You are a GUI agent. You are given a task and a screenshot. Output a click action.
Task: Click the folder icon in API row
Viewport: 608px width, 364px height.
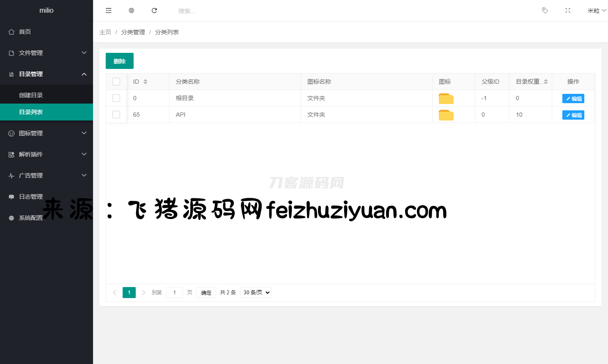point(446,115)
